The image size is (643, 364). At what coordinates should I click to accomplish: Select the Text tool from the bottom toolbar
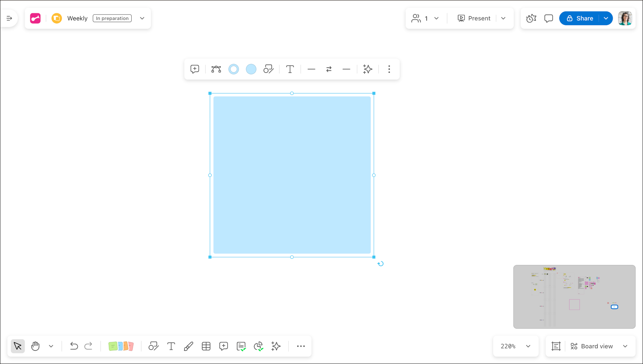click(x=171, y=346)
